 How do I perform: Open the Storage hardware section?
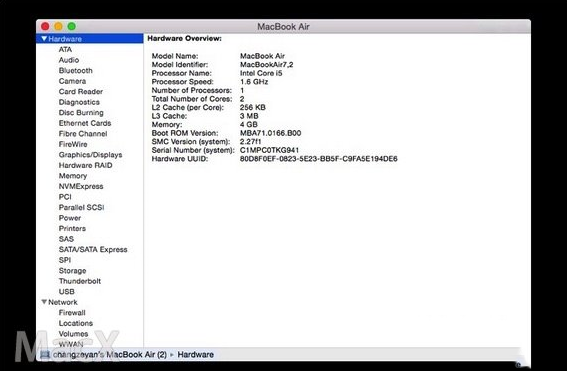[x=72, y=271]
